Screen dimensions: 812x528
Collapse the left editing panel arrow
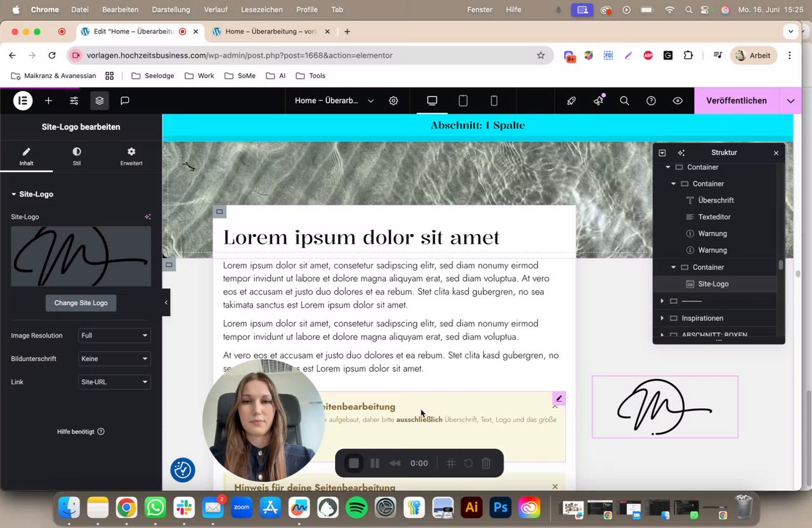(166, 303)
